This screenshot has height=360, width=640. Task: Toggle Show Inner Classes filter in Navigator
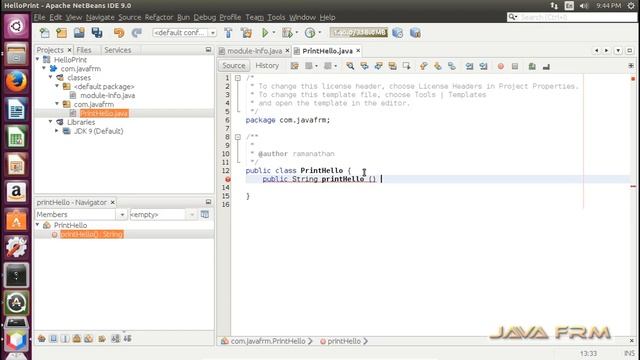tap(89, 338)
